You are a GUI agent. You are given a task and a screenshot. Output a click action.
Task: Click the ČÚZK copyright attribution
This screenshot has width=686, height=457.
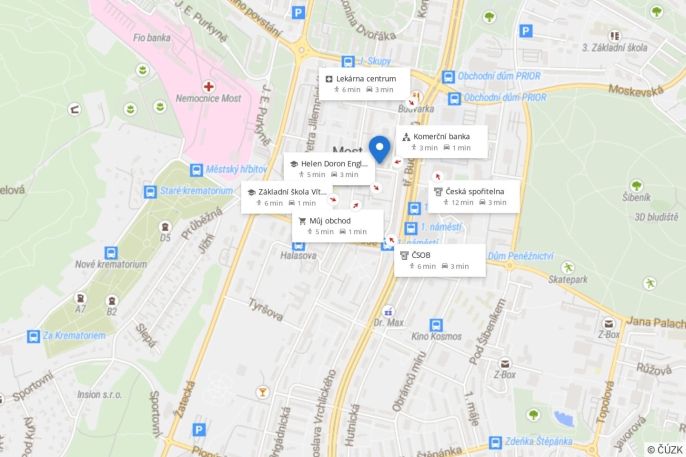tap(665, 450)
